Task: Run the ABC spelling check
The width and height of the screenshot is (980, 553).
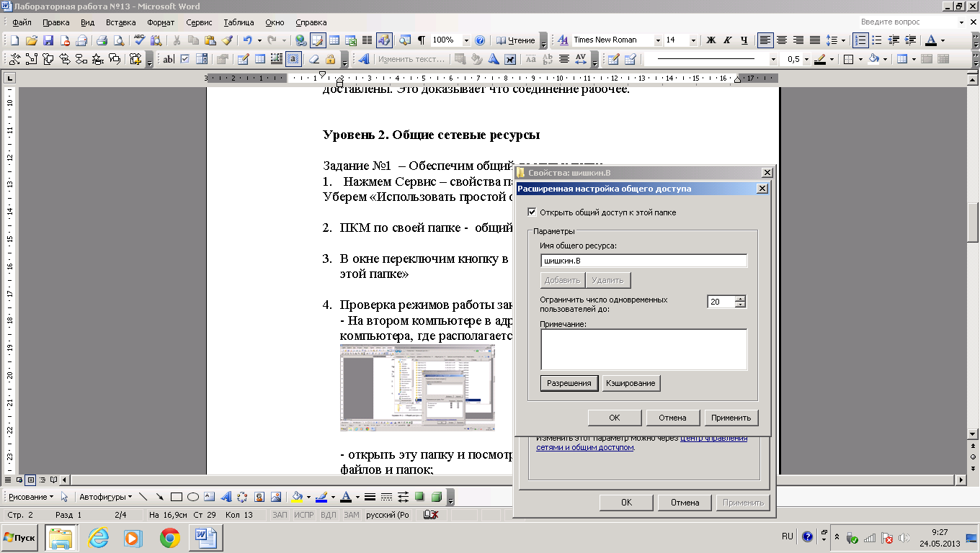Action: click(141, 40)
